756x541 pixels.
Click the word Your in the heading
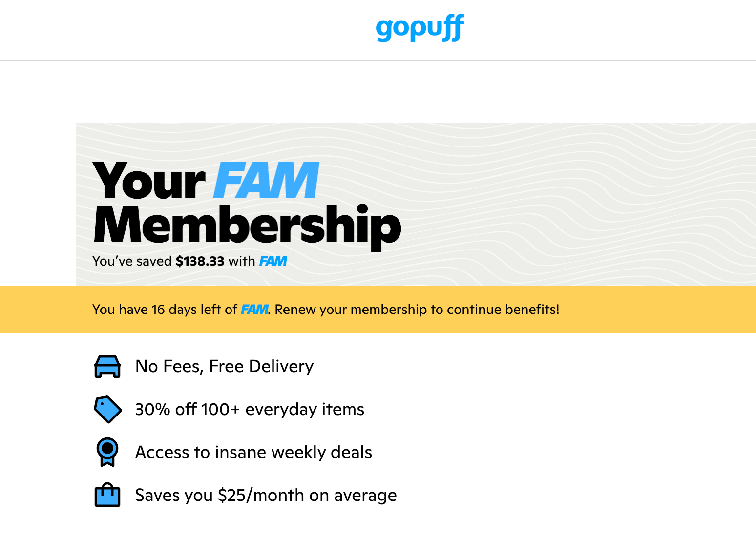[x=149, y=181]
